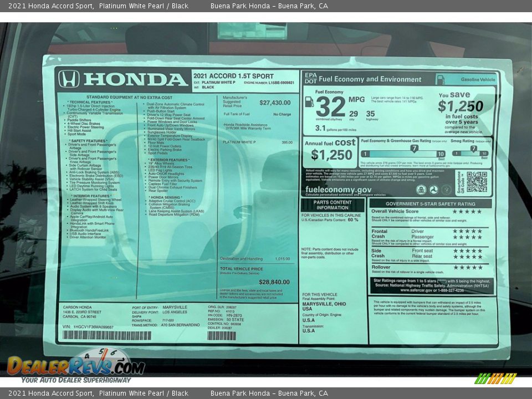Click the '2021 ACCORD 1.5T SPORT' heading
The image size is (532, 399).
coord(233,76)
